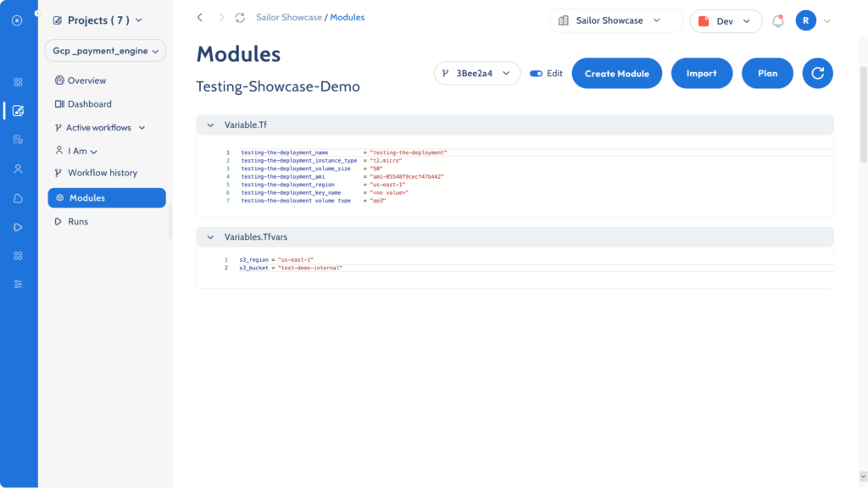The image size is (868, 488).
Task: Click the play icon in blue rail
Action: pyautogui.click(x=18, y=227)
